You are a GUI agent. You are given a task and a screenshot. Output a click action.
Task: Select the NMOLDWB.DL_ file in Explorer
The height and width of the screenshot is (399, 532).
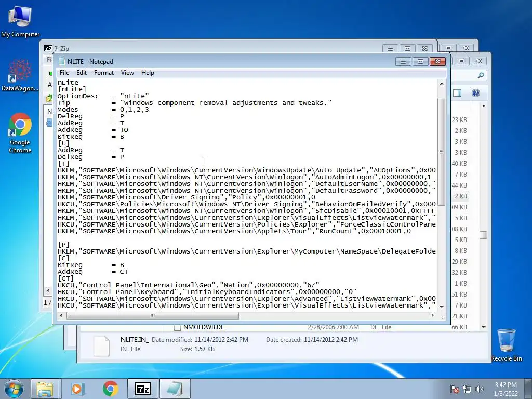click(x=205, y=327)
